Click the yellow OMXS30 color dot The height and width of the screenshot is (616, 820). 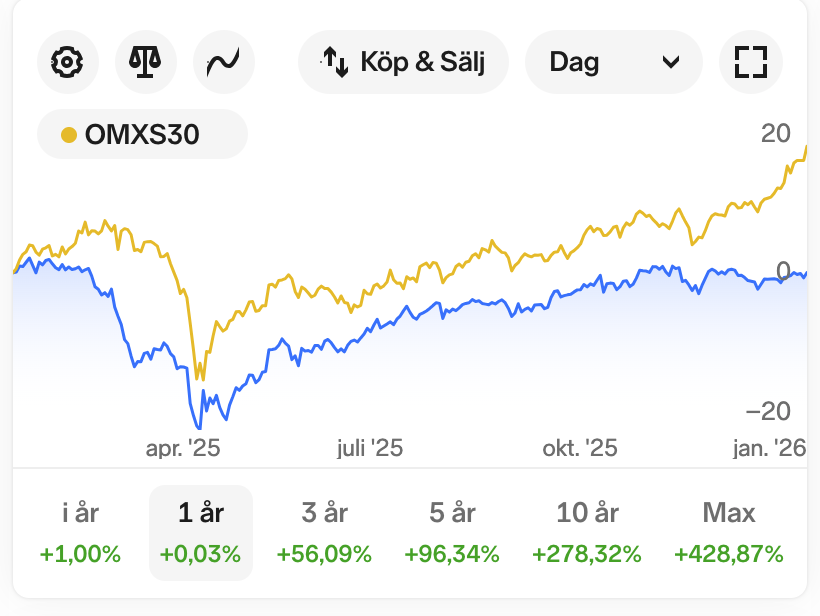point(69,135)
